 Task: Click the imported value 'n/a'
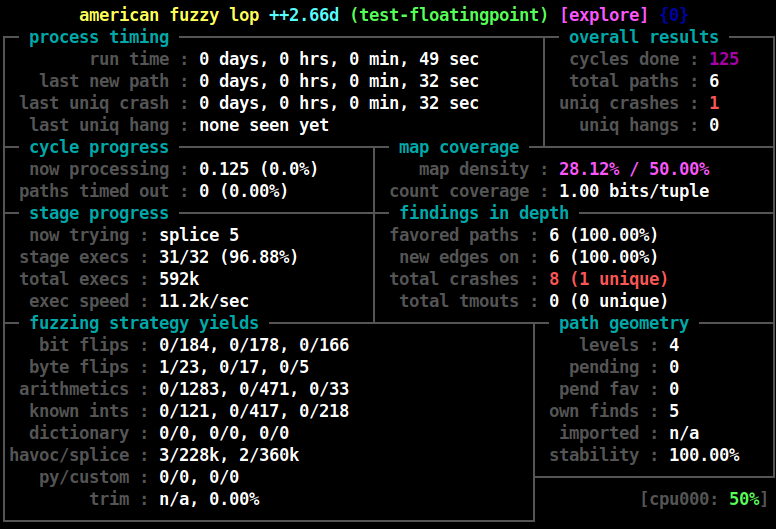[x=684, y=433]
